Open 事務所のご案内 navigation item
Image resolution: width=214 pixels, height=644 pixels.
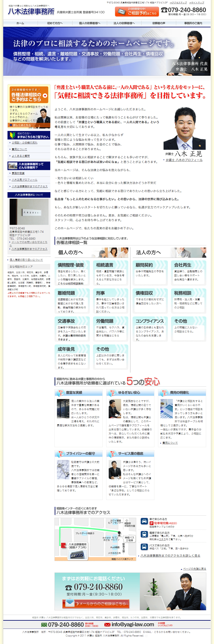click(193, 23)
